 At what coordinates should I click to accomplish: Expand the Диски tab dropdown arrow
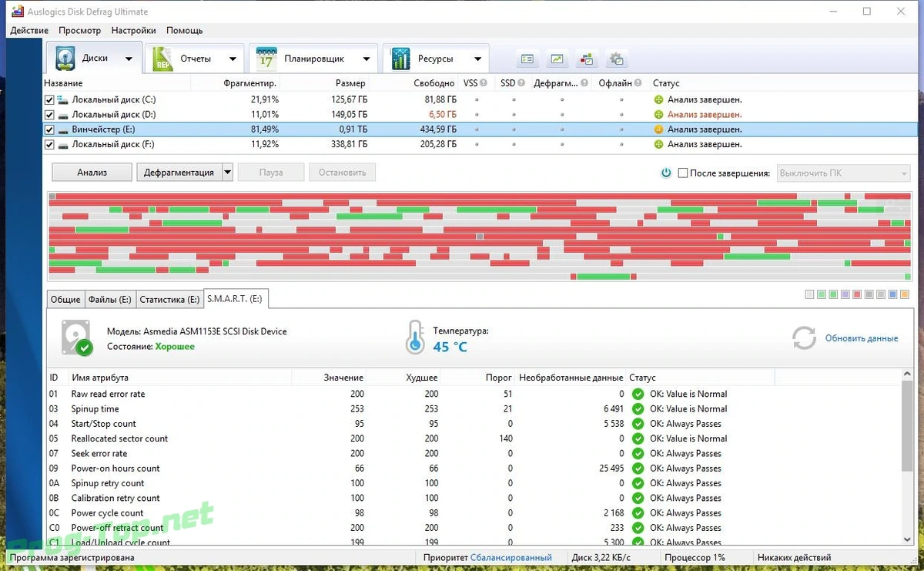(129, 59)
